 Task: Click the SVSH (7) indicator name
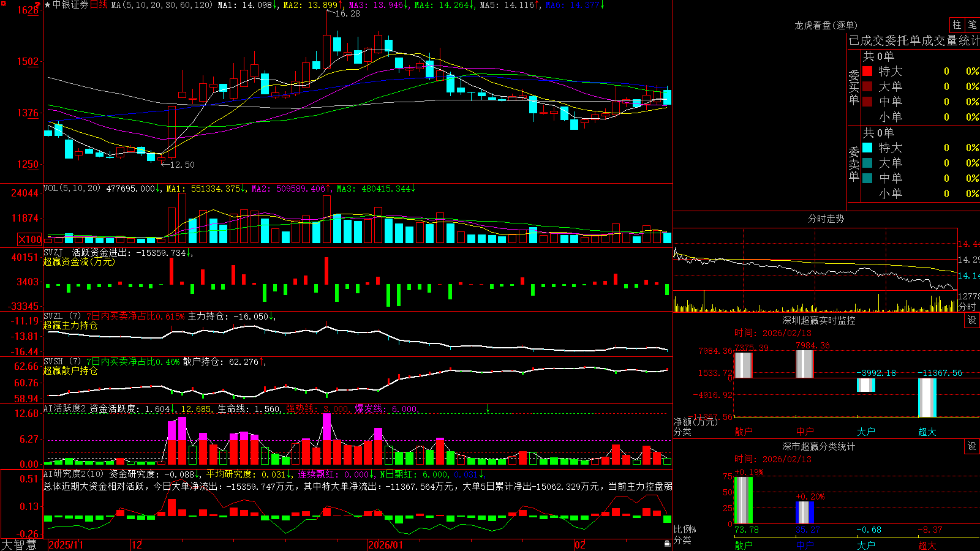point(62,362)
